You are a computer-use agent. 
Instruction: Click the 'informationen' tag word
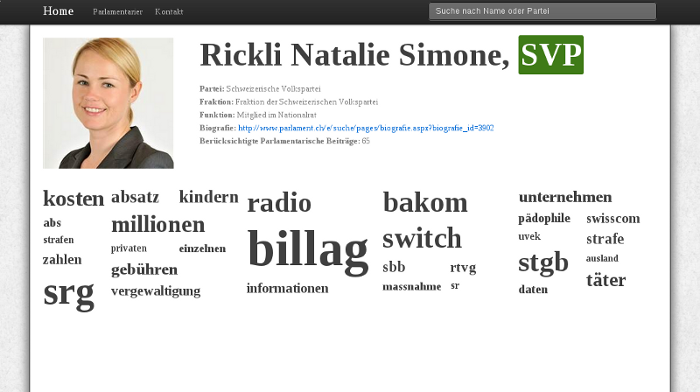(x=288, y=288)
